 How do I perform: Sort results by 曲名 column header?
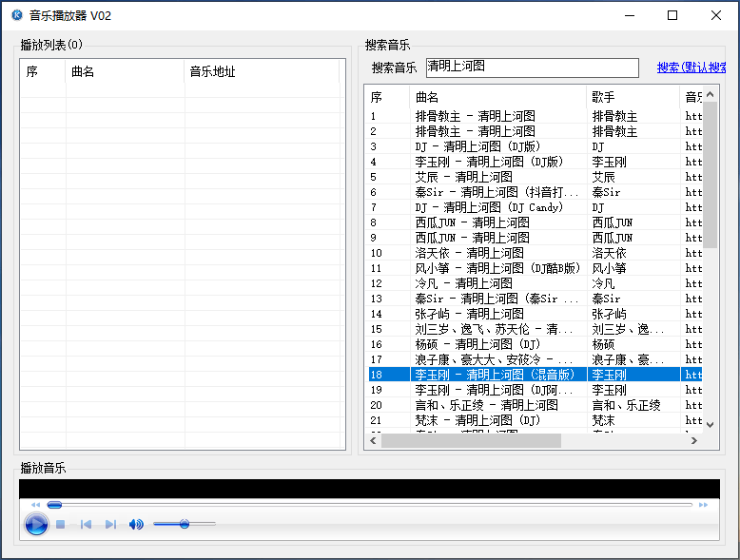(x=497, y=97)
